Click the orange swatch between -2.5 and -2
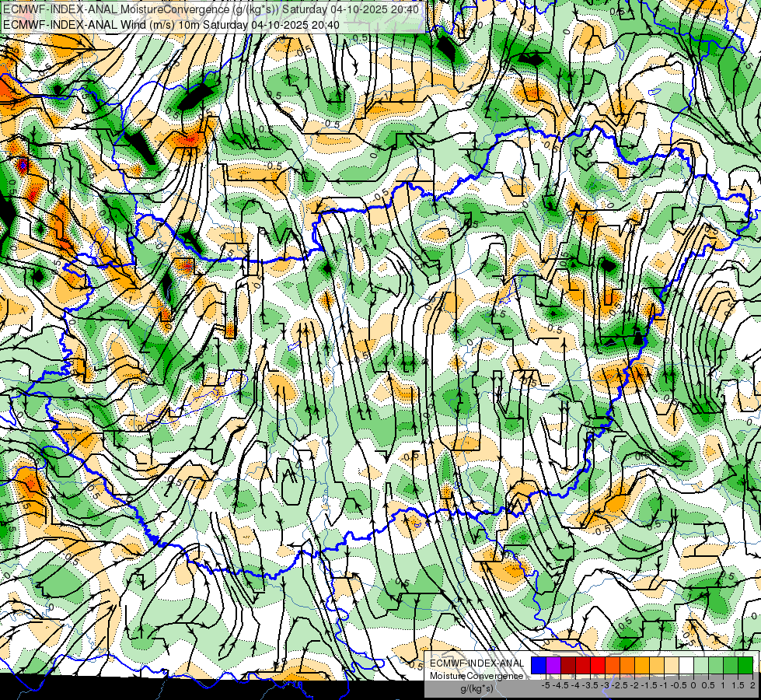761x700 pixels. pos(627,666)
